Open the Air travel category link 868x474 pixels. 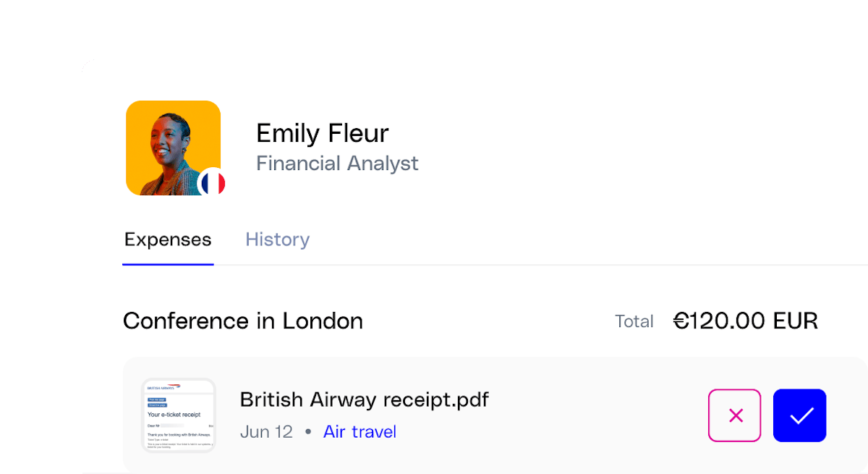click(359, 432)
